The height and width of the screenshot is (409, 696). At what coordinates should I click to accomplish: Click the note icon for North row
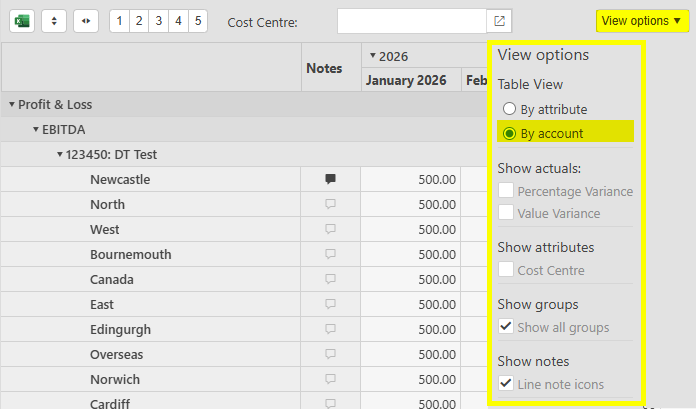pyautogui.click(x=330, y=205)
